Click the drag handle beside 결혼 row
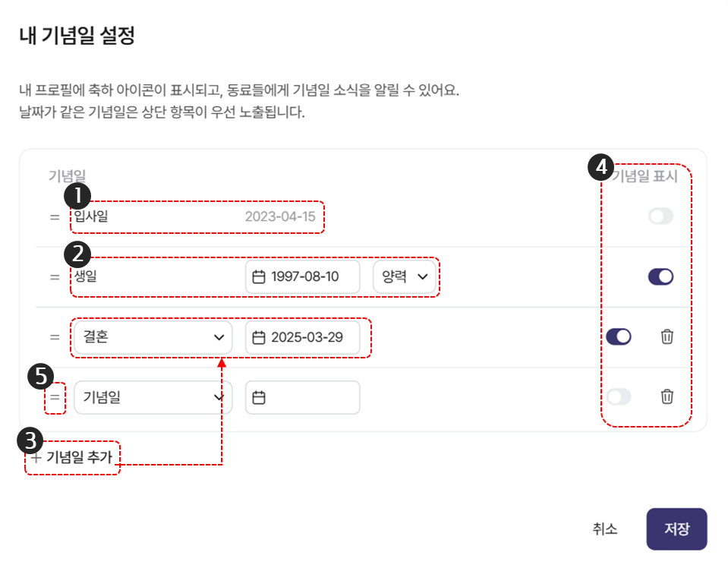728x568 pixels. 55,337
